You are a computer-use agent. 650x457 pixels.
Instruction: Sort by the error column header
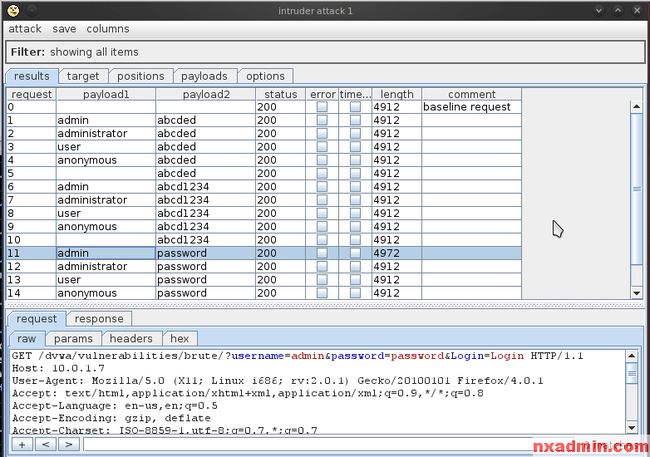[x=322, y=95]
